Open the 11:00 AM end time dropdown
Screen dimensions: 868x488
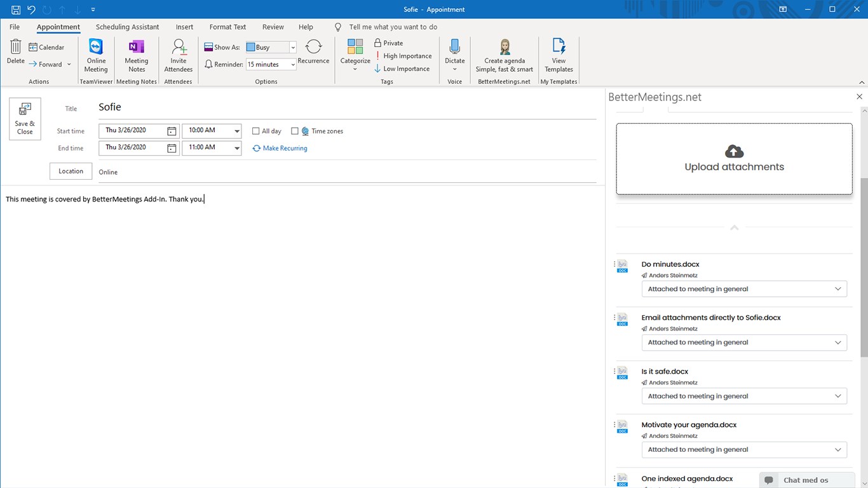tap(237, 148)
